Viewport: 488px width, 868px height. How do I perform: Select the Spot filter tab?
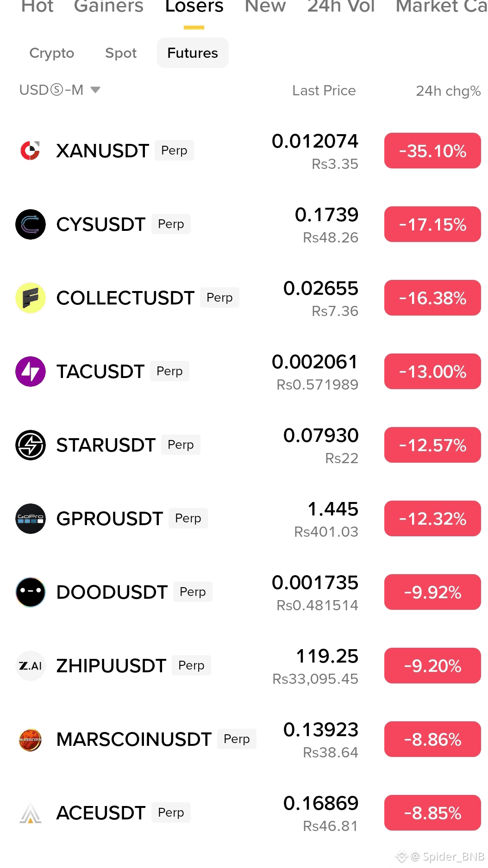pos(121,53)
